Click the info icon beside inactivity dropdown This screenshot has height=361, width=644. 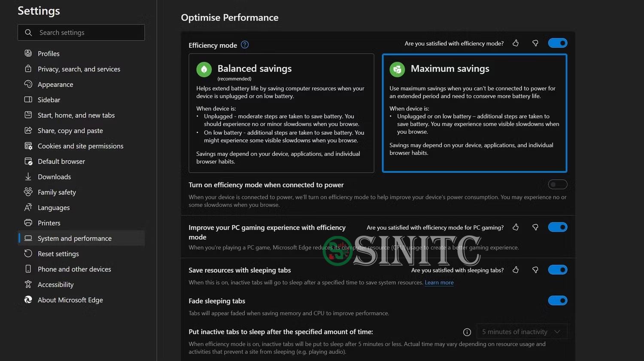coord(467,332)
